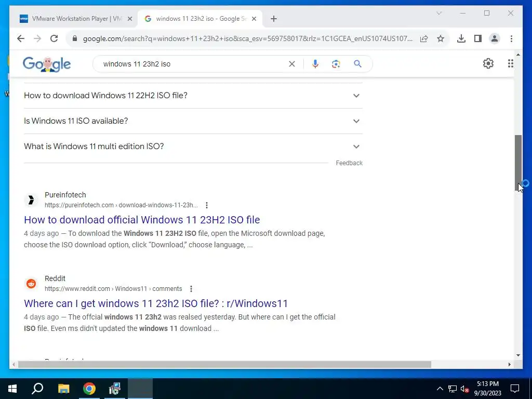
Task: Reload the Google search page
Action: point(54,38)
